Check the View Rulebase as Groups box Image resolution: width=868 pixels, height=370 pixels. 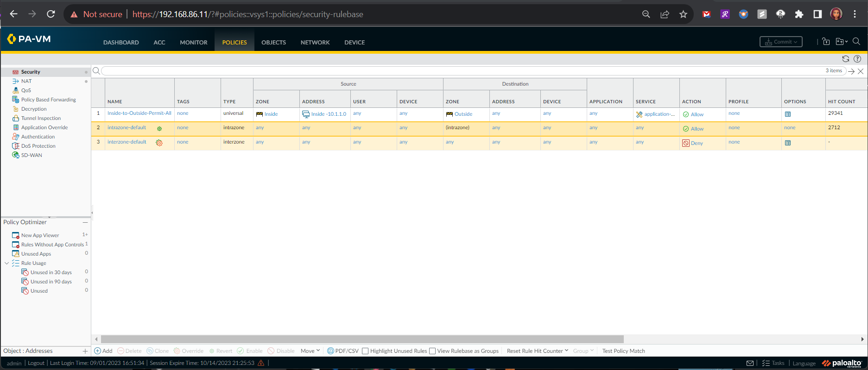coord(432,351)
